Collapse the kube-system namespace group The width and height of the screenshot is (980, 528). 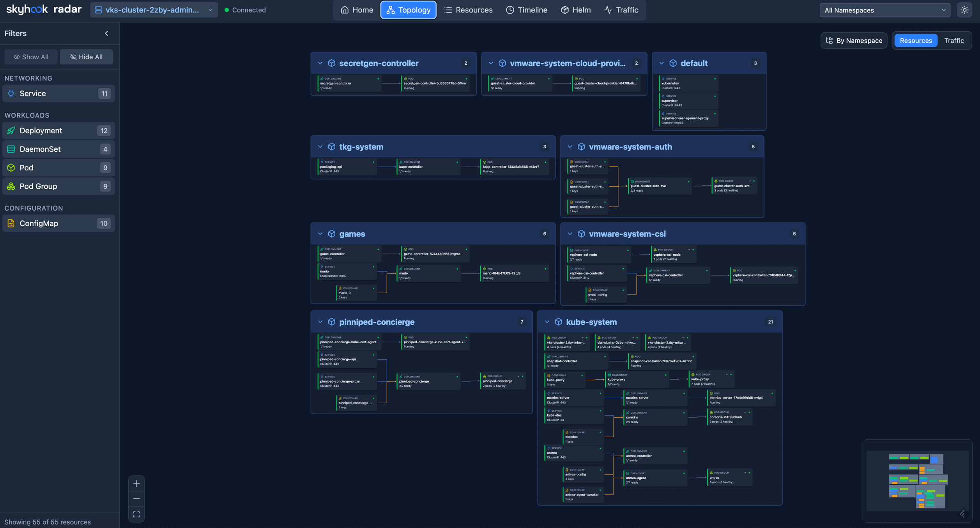[x=547, y=322]
